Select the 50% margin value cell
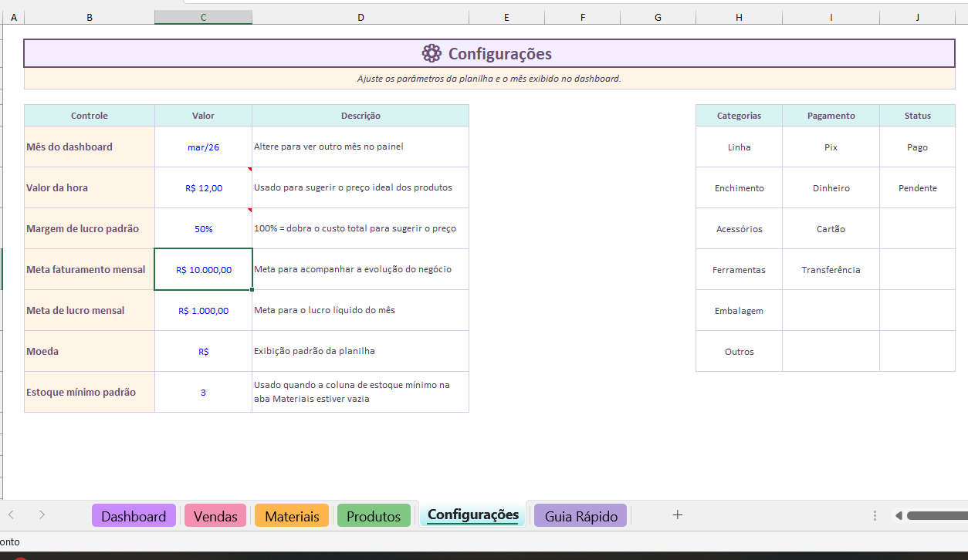This screenshot has height=560, width=968. [x=203, y=228]
